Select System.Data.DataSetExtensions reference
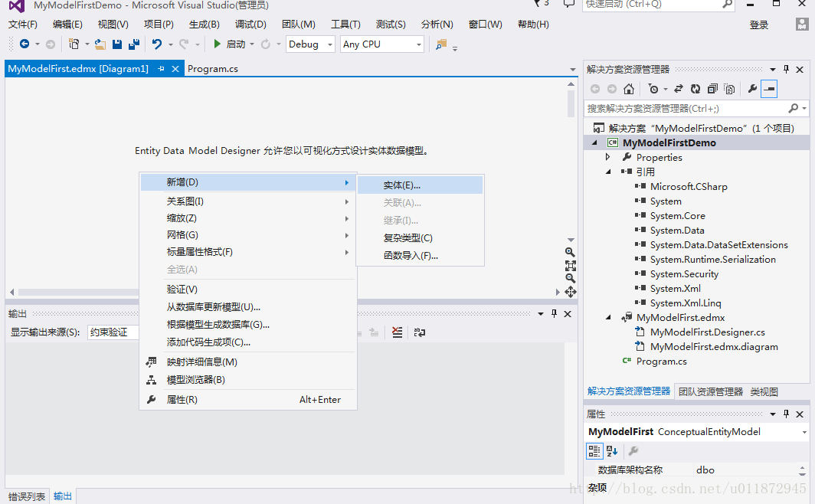Screen dimensions: 815x504 click(x=718, y=245)
